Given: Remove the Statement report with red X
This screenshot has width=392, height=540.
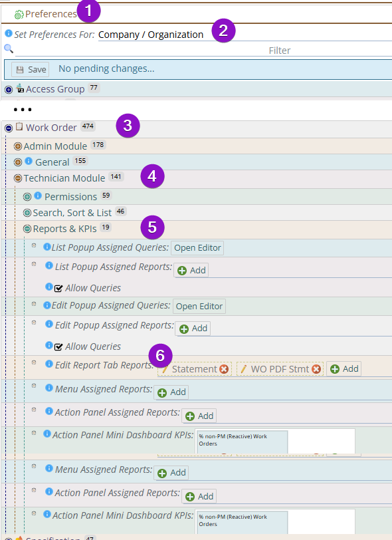Looking at the screenshot, I should click(224, 369).
